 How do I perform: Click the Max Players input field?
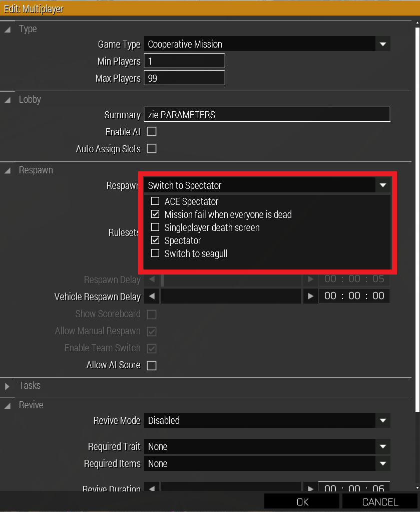[x=184, y=78]
